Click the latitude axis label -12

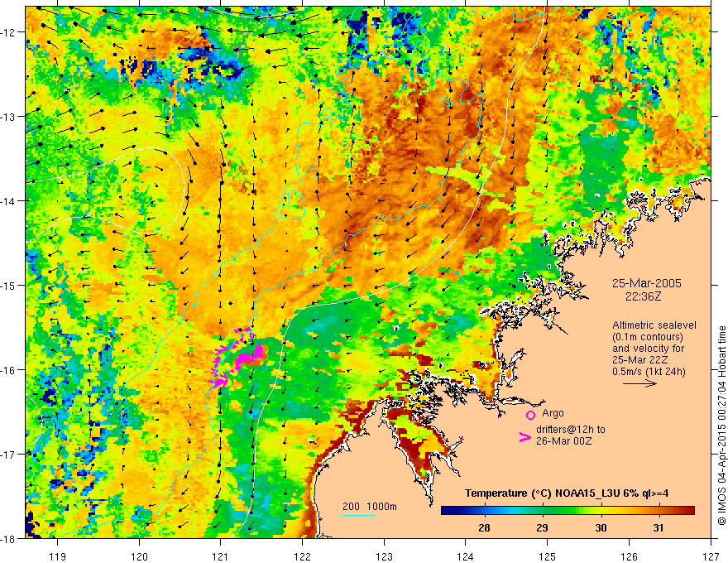coord(8,32)
